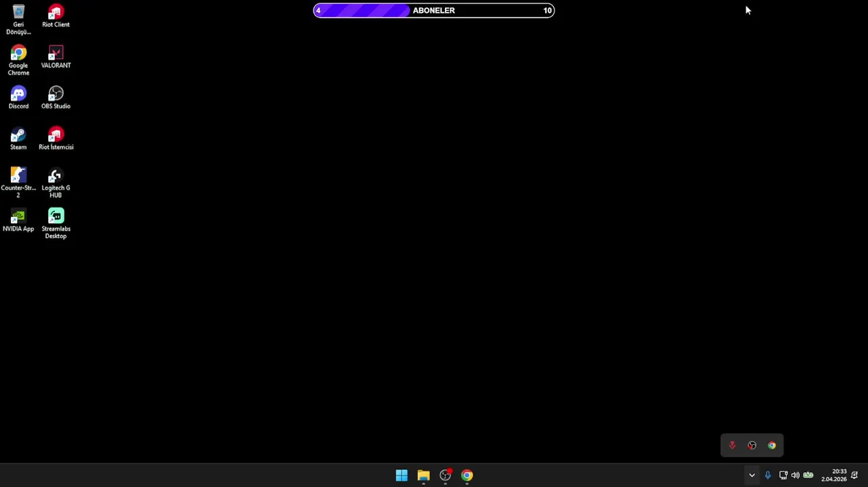The height and width of the screenshot is (487, 868).
Task: Open the Windows Start menu
Action: (x=402, y=476)
